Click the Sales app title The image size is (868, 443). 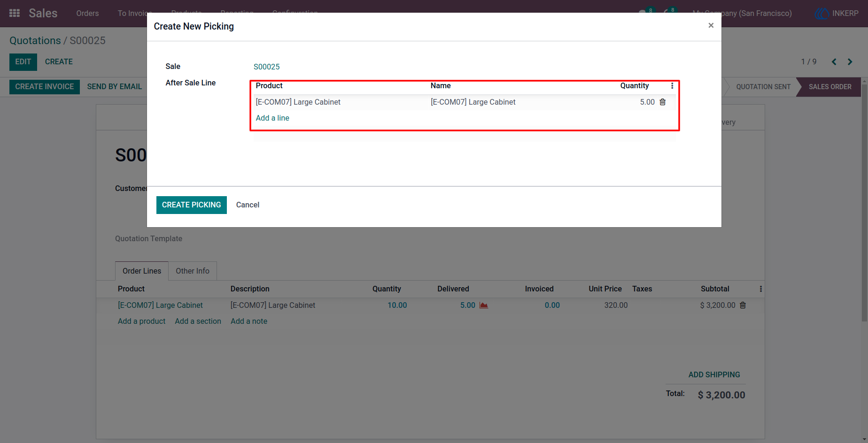coord(43,13)
